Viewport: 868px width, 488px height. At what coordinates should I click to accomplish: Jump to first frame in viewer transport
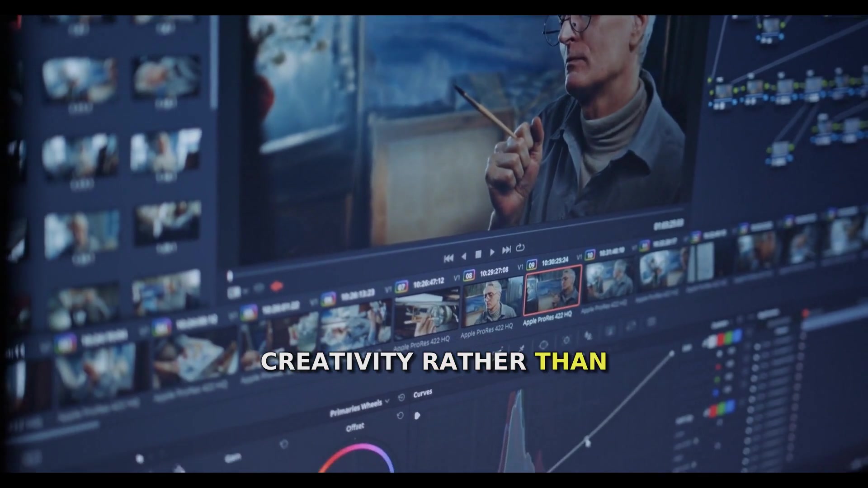click(x=448, y=258)
